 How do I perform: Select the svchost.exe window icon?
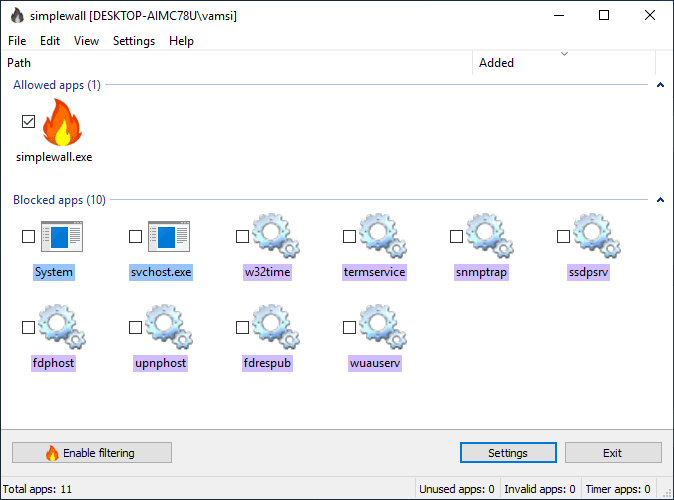point(169,236)
